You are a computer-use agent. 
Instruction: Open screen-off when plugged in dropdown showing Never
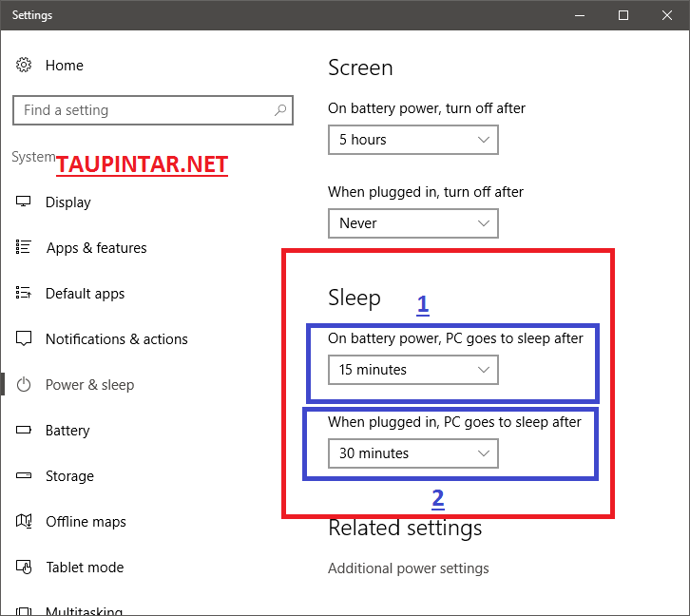[x=413, y=223]
